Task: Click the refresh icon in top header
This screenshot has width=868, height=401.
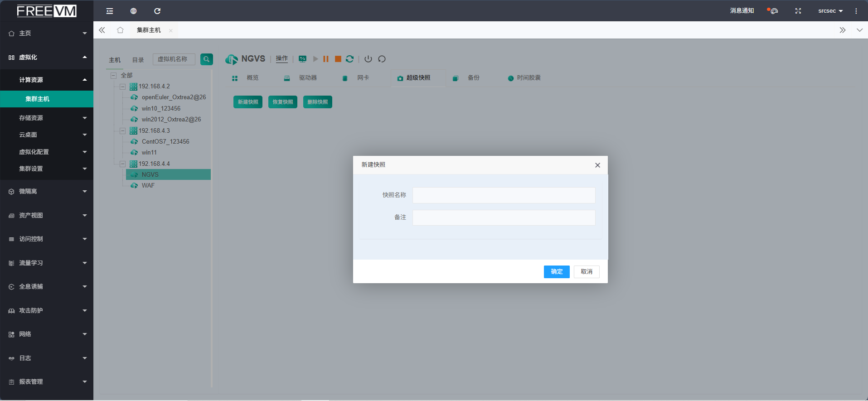Action: tap(157, 11)
